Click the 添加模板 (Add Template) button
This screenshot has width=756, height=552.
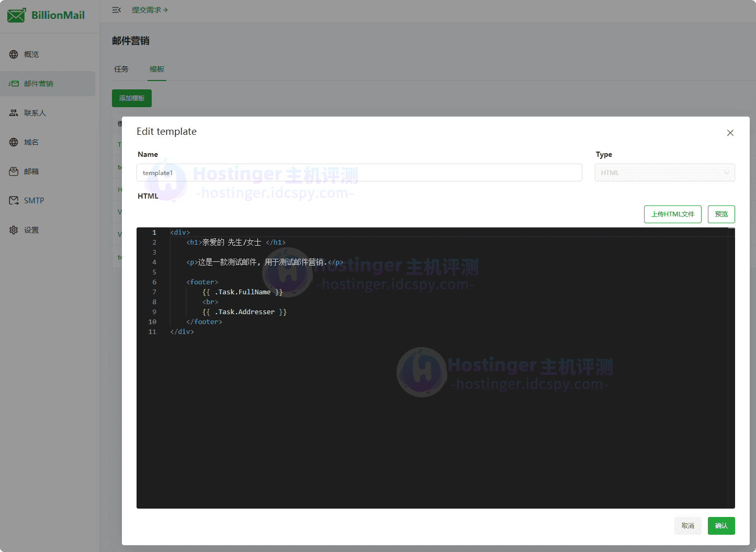pyautogui.click(x=131, y=98)
